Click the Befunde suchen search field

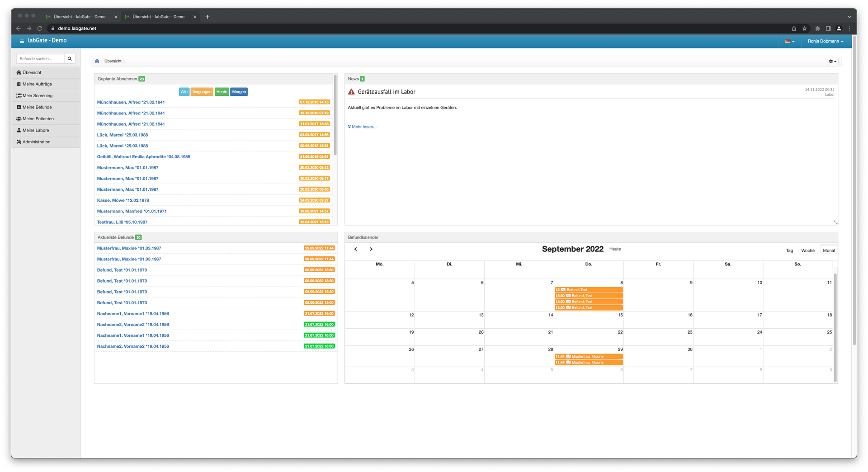click(40, 59)
